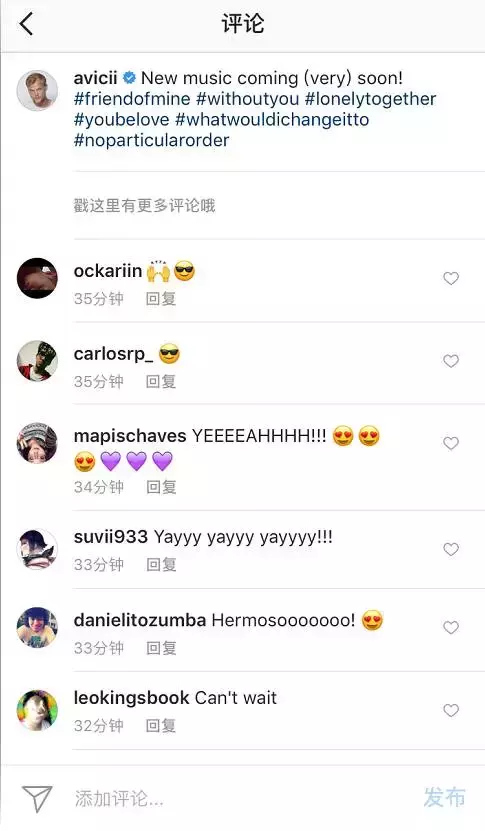Open the paper plane direct message icon
Viewport: 485px width, 831px height.
point(37,798)
